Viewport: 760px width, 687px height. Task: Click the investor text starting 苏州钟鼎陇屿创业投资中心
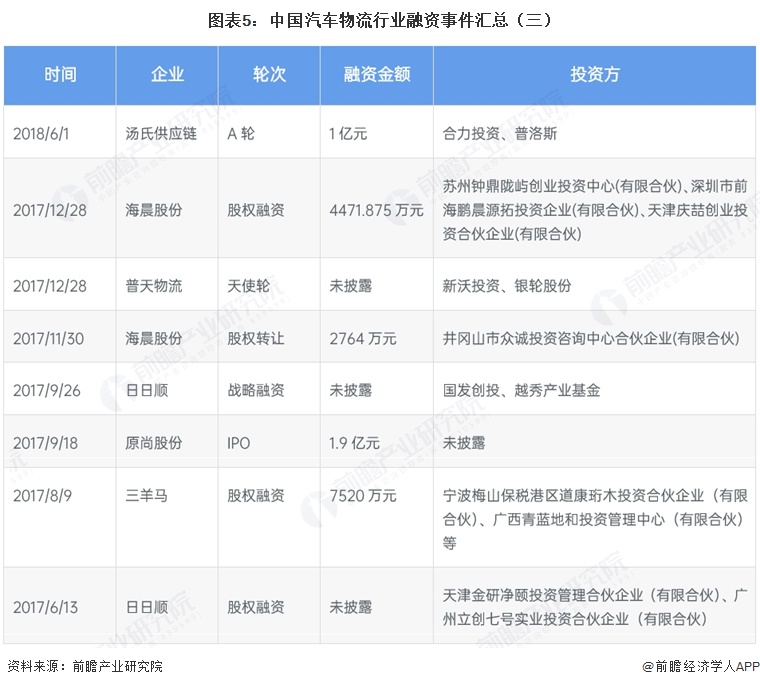tap(595, 210)
